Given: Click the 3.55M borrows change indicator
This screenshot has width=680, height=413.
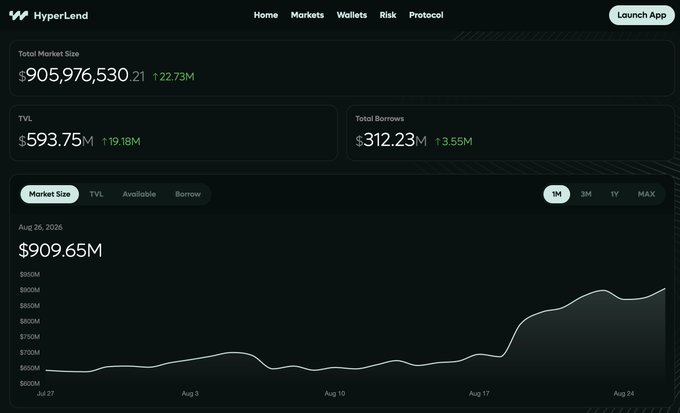Looking at the screenshot, I should (454, 141).
